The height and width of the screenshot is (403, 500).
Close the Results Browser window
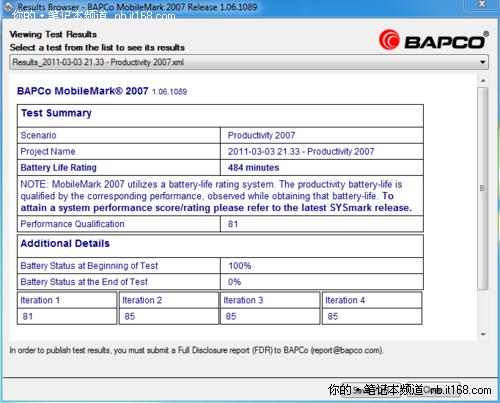[482, 4]
